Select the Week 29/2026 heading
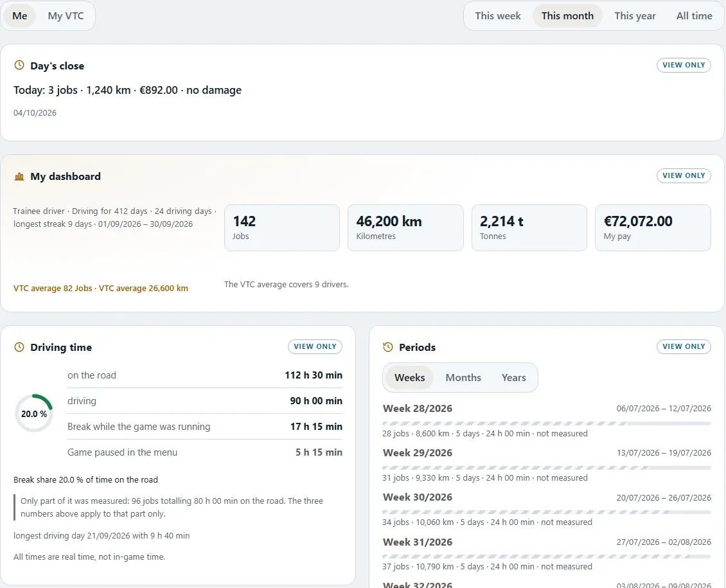 click(x=418, y=453)
